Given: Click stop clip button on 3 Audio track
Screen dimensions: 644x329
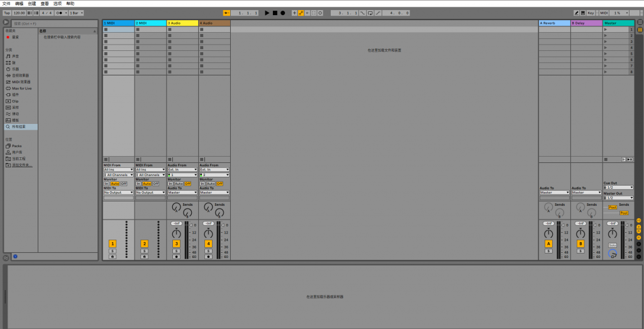Looking at the screenshot, I should click(x=170, y=159).
